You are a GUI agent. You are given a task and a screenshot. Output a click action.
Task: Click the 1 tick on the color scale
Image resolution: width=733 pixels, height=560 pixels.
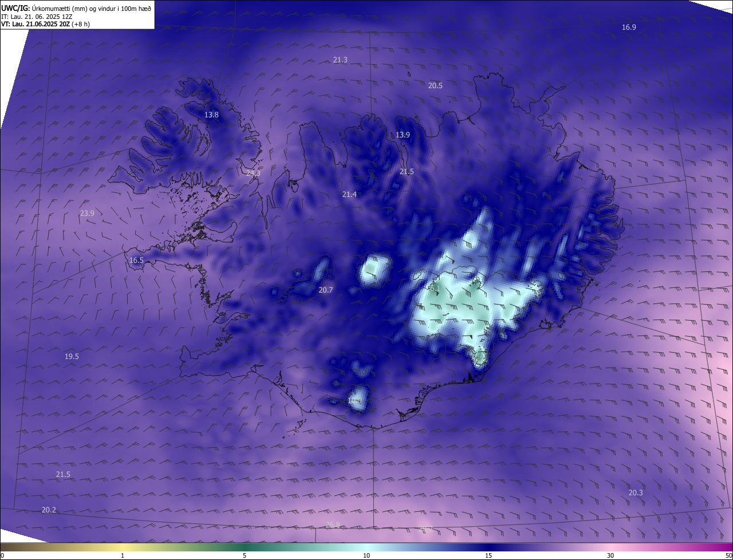point(123,556)
